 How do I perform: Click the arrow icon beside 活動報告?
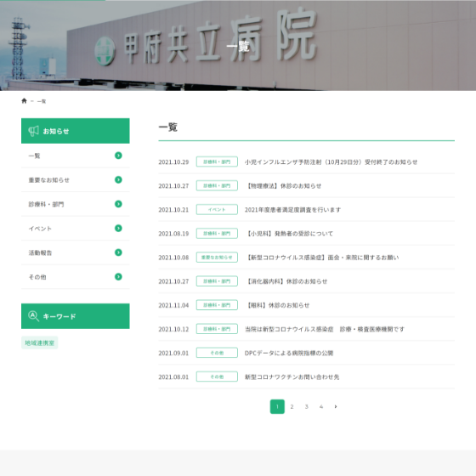[118, 252]
